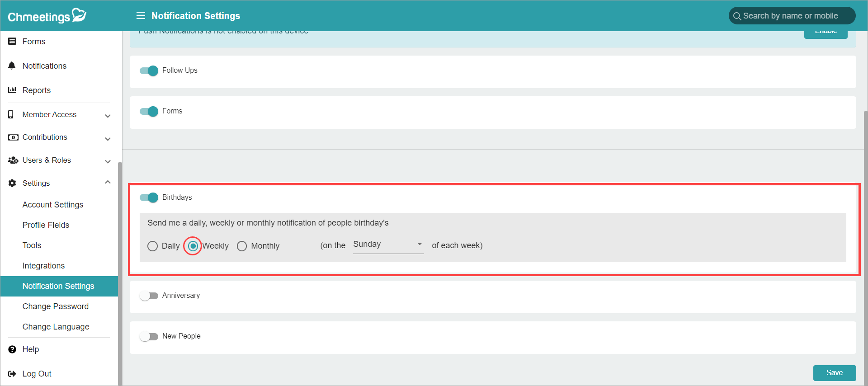
Task: Switch off the Birthdays toggle
Action: tap(149, 198)
